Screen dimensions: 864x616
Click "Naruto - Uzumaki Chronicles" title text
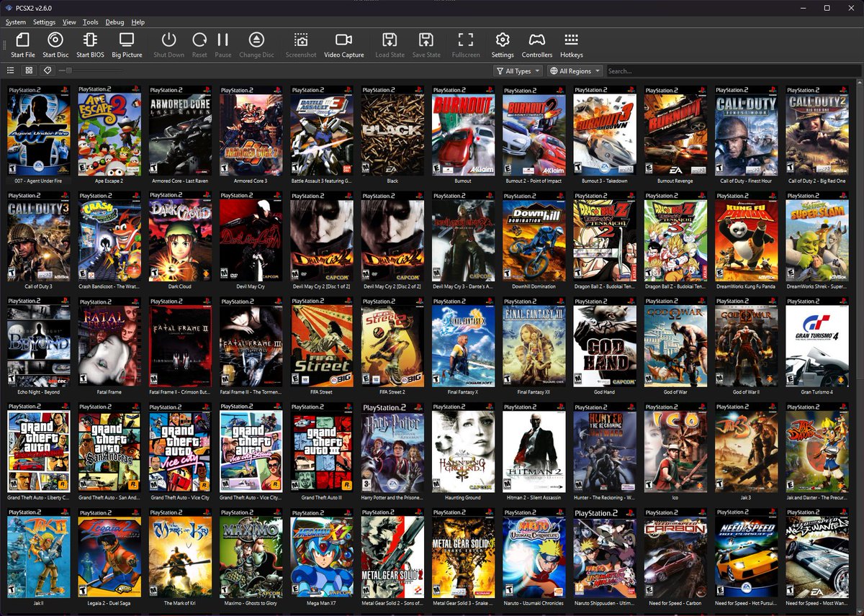[x=534, y=604]
